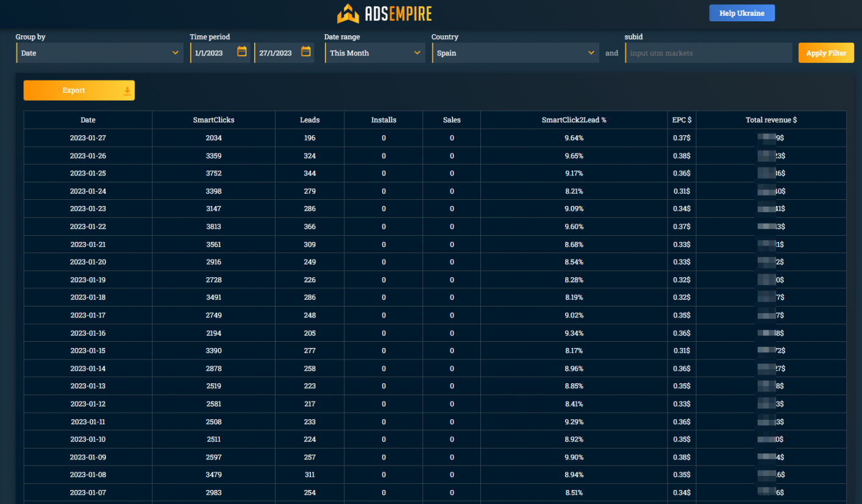The image size is (862, 504).
Task: Select the 2023-01-09 date cell
Action: [88, 457]
